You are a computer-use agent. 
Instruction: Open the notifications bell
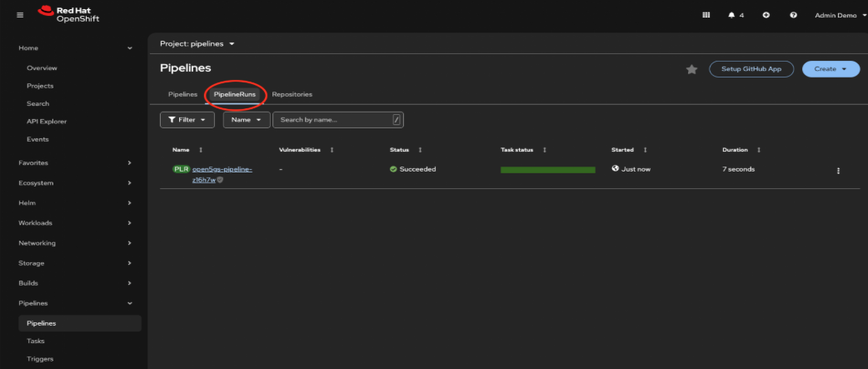731,15
